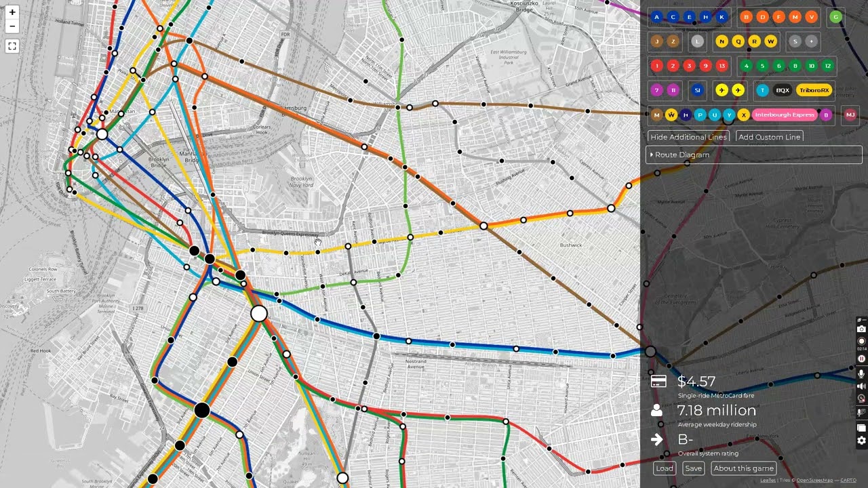Click the 7.18 million ridership value
The image size is (868, 488).
(717, 410)
